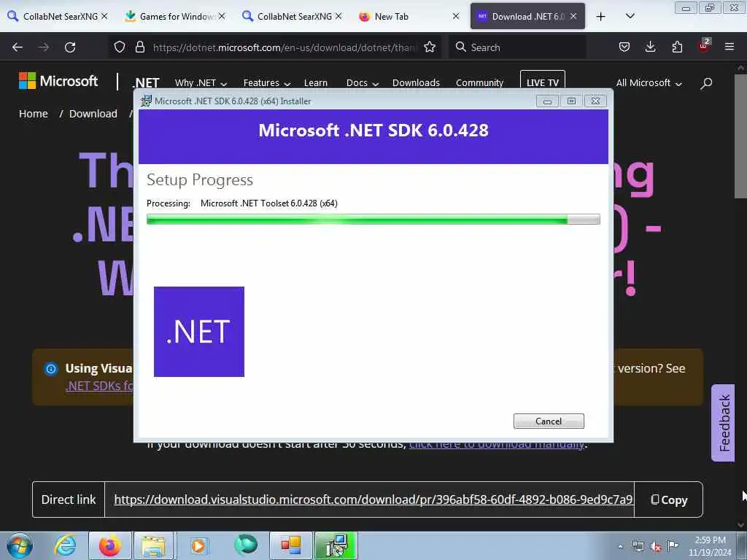
Task: Focus the browser URL address field
Action: [x=284, y=47]
